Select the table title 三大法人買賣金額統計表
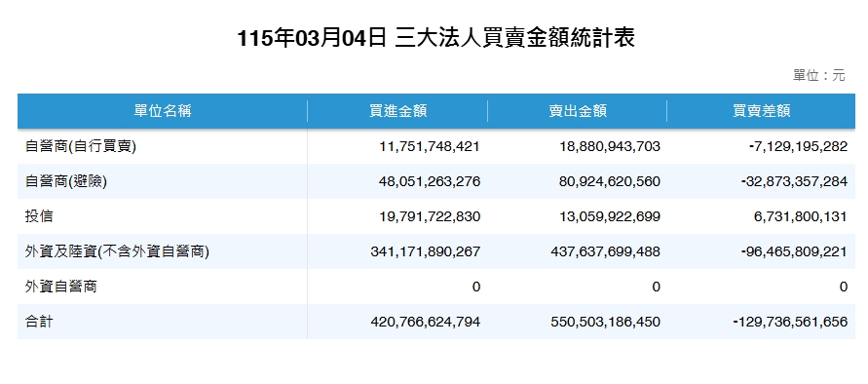Screen dimensions: 868x384 pyautogui.click(x=514, y=39)
